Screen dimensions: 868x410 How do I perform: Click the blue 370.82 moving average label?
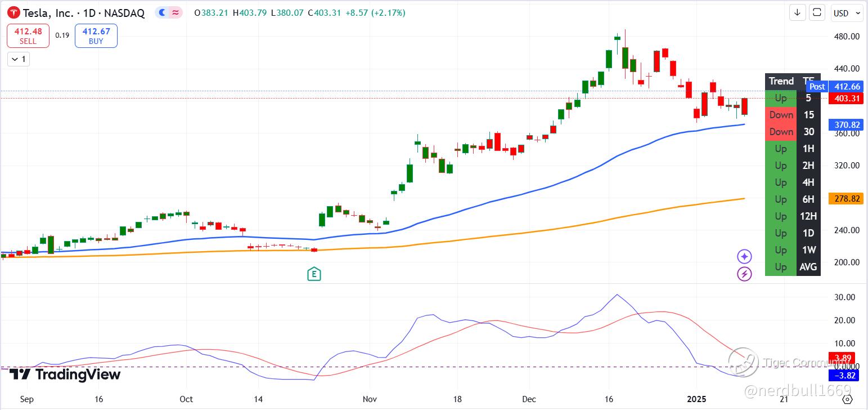[846, 124]
